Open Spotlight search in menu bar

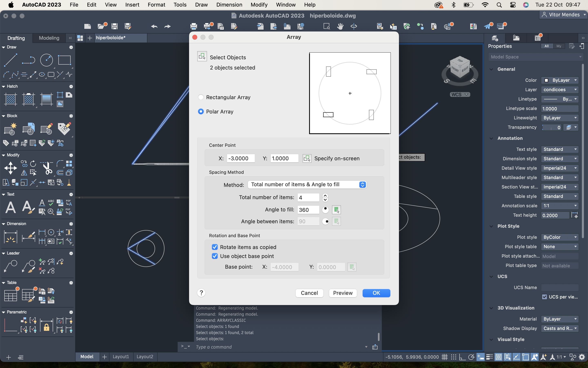pyautogui.click(x=499, y=5)
